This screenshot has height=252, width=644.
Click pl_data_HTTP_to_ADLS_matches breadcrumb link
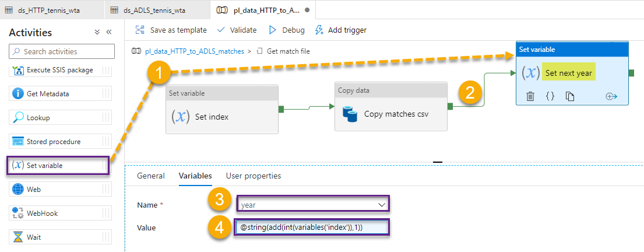click(x=190, y=51)
